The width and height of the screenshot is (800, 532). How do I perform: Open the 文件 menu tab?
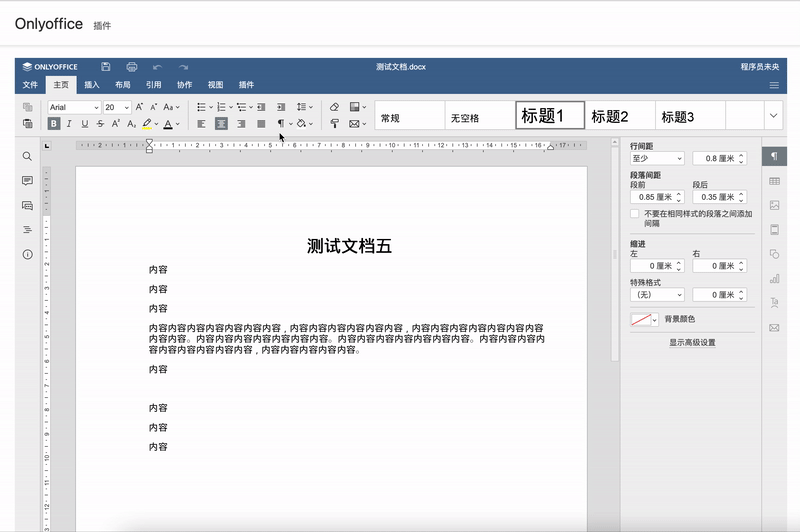[x=31, y=85]
